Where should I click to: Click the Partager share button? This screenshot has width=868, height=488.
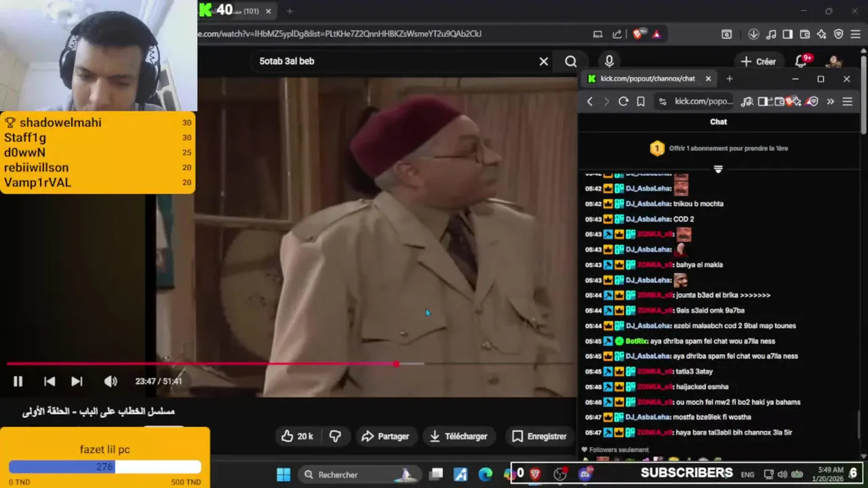click(x=384, y=436)
